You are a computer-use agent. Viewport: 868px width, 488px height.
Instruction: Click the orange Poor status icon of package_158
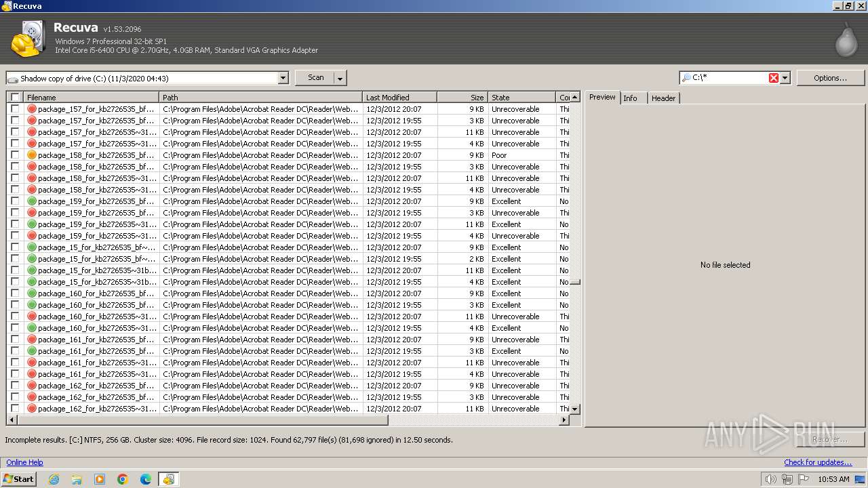pos(31,155)
